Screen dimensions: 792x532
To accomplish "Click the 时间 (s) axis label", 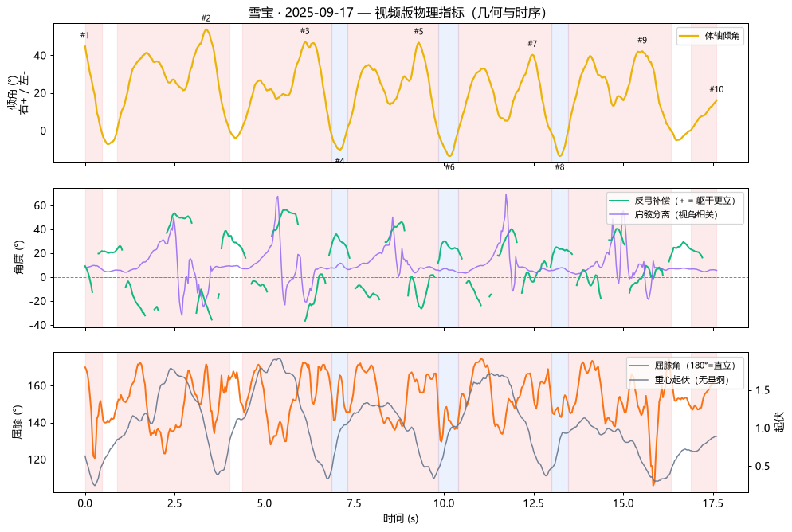I will click(x=401, y=518).
